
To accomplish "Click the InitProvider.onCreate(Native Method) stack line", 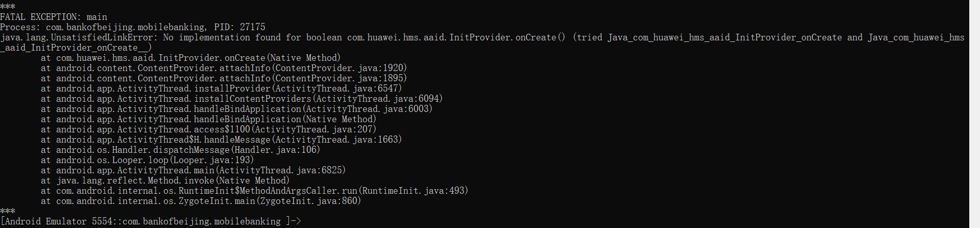I will tap(191, 58).
